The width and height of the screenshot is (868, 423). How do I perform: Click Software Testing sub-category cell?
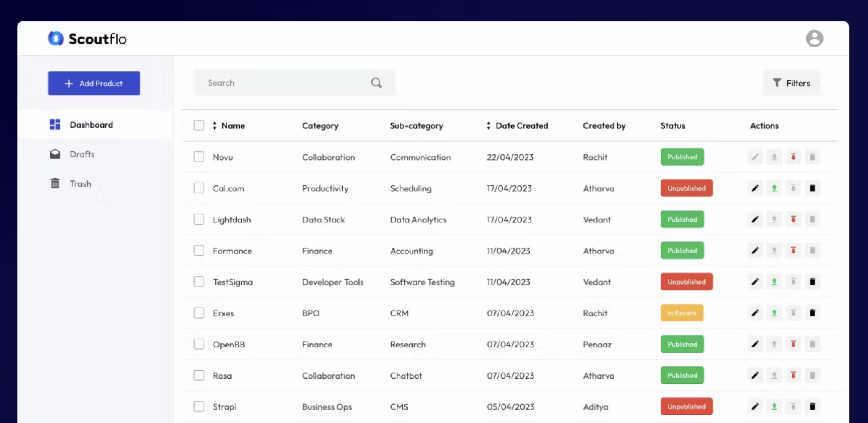coord(422,282)
